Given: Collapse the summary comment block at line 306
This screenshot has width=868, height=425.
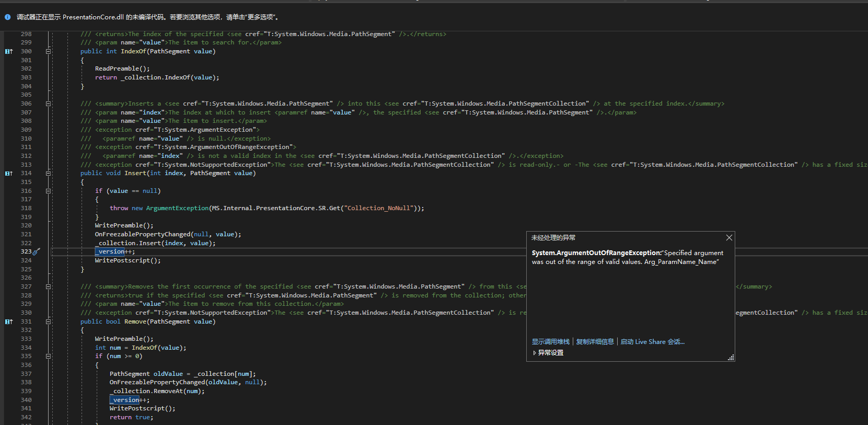Looking at the screenshot, I should tap(48, 104).
